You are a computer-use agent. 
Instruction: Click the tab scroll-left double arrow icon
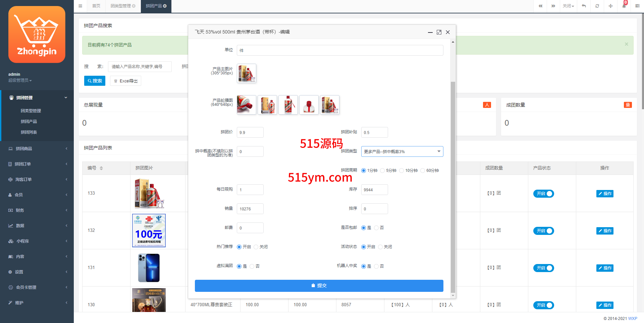[x=540, y=6]
